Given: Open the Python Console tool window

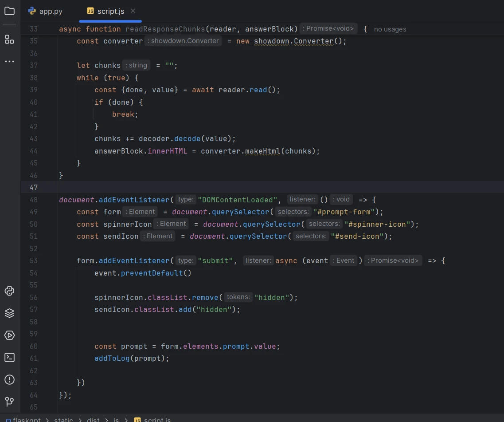Looking at the screenshot, I should click(x=9, y=291).
